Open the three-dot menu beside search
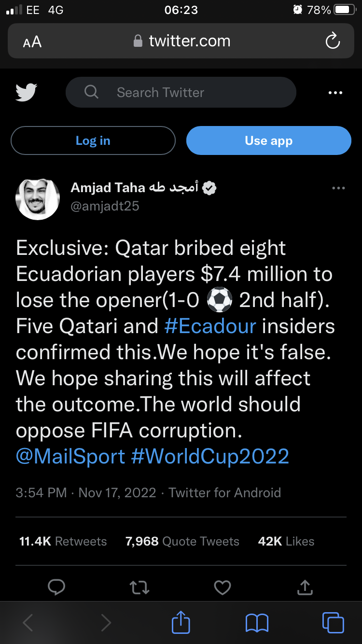The height and width of the screenshot is (644, 362). point(335,93)
